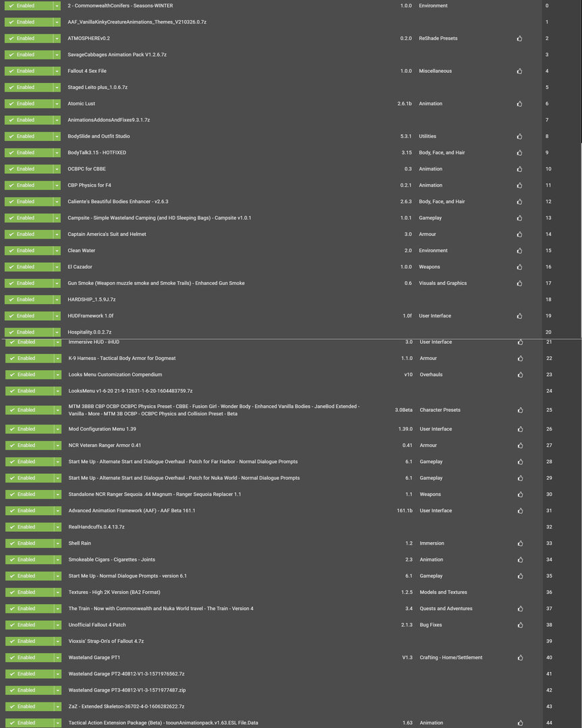Expand status dropdown for Wasteland Garage PT2
This screenshot has height=728, width=582.
coord(57,673)
